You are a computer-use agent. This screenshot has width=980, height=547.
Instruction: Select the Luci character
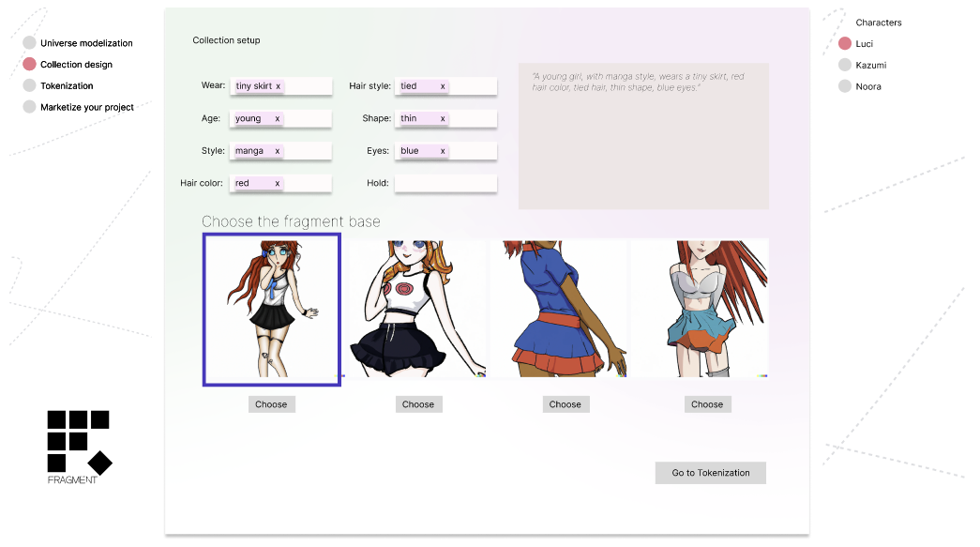click(x=864, y=44)
